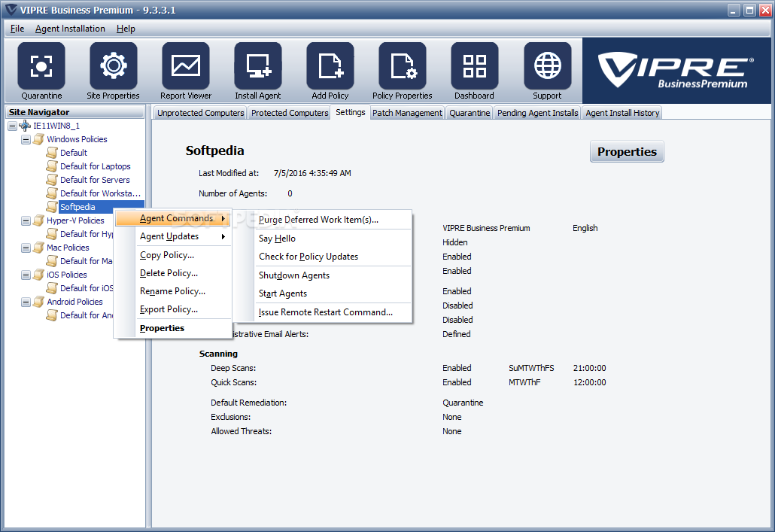Switch to the Settings tab
Screen dimensions: 775x532
(x=351, y=112)
